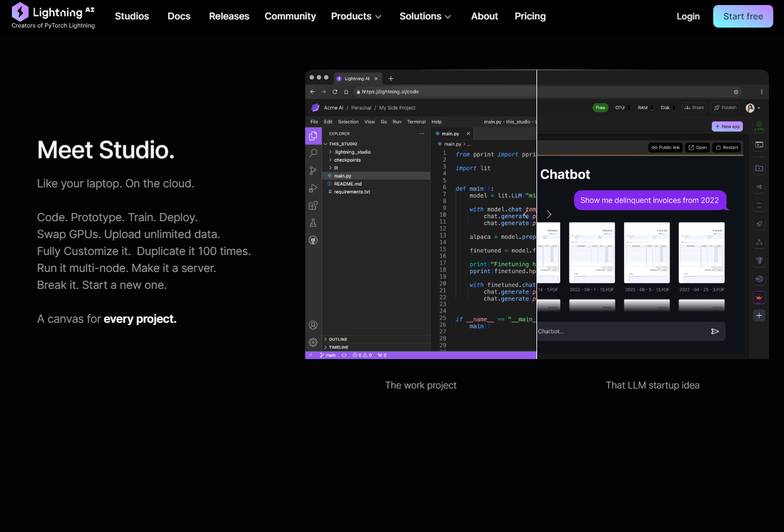Open the Terminal menu in editor
The height and width of the screenshot is (532, 784).
click(x=417, y=122)
